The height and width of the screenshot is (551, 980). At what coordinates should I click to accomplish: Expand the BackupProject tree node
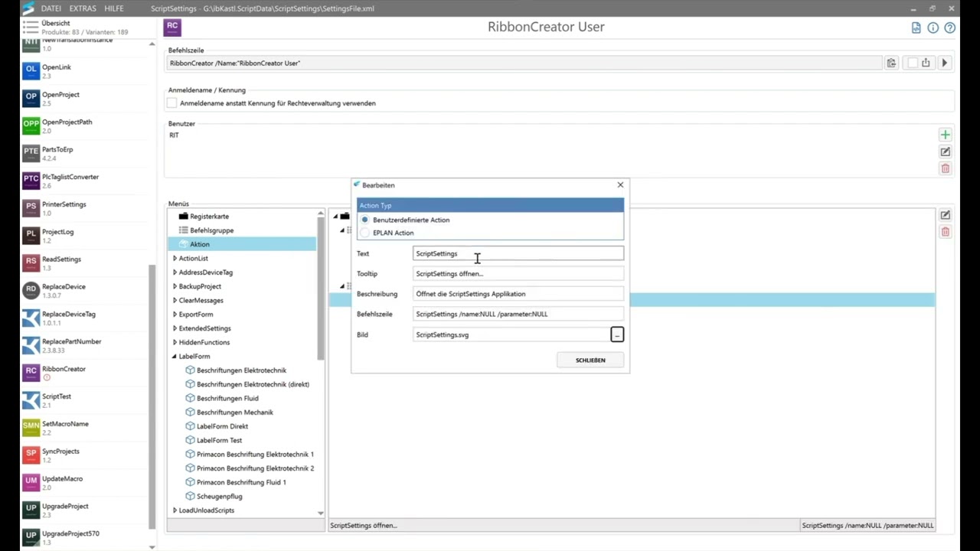pos(175,286)
